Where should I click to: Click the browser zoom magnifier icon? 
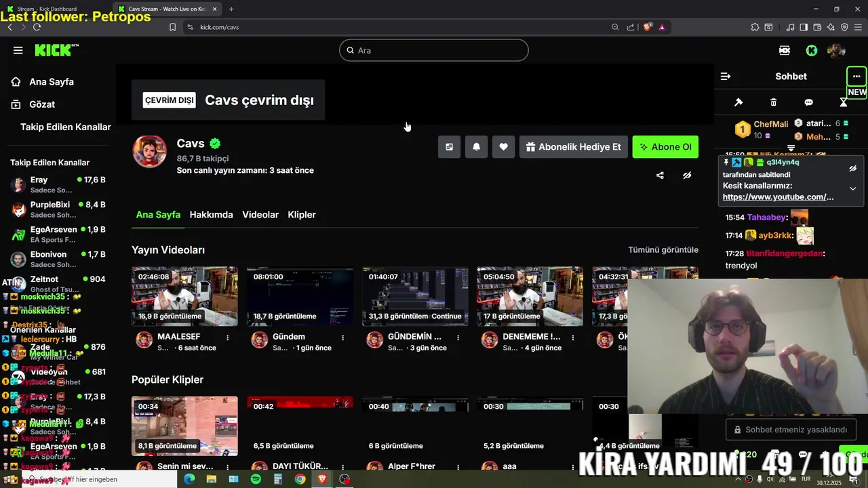615,27
